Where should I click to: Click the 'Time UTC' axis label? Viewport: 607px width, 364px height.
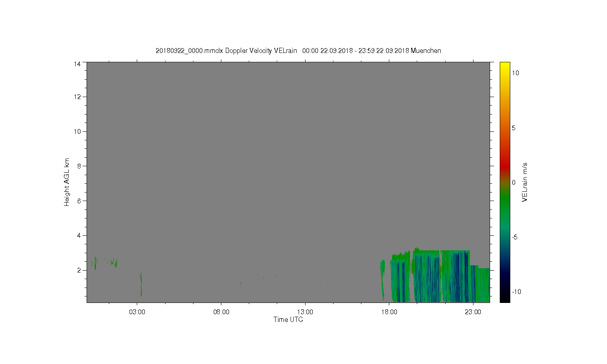point(288,320)
